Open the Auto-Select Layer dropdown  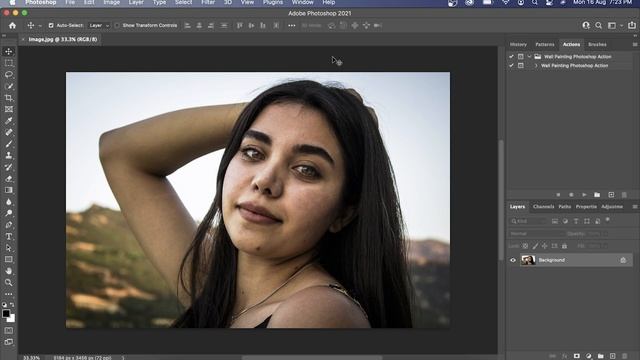click(x=99, y=25)
